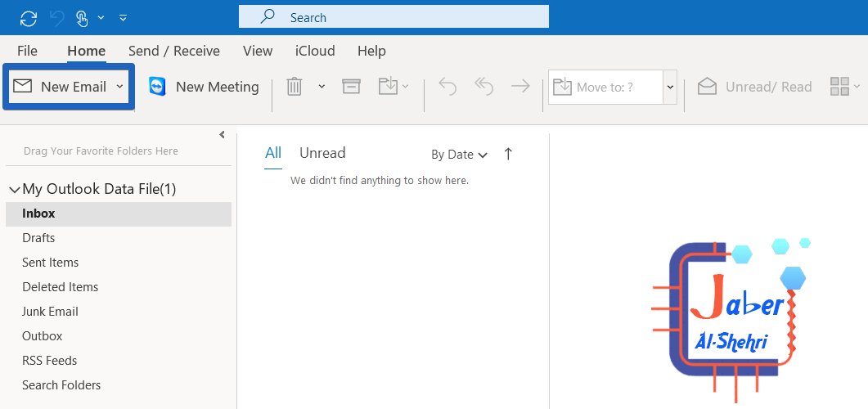The image size is (868, 409).
Task: Open the Outbox folder
Action: tap(42, 336)
